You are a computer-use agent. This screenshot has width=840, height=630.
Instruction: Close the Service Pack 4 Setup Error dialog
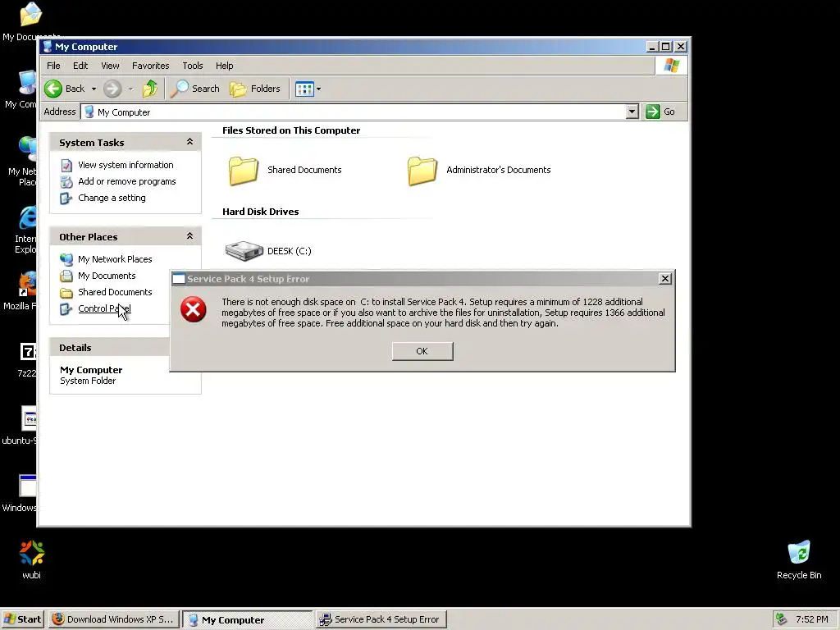point(664,279)
